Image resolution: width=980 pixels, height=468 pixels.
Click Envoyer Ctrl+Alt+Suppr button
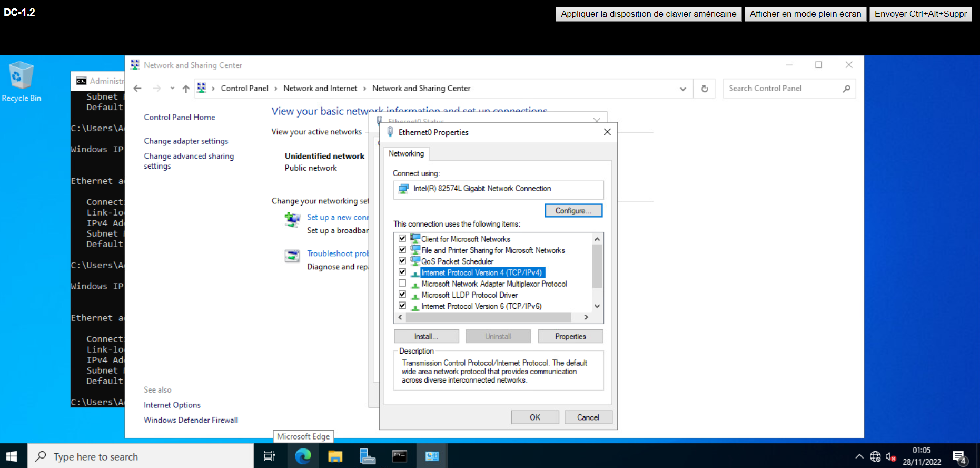[920, 14]
